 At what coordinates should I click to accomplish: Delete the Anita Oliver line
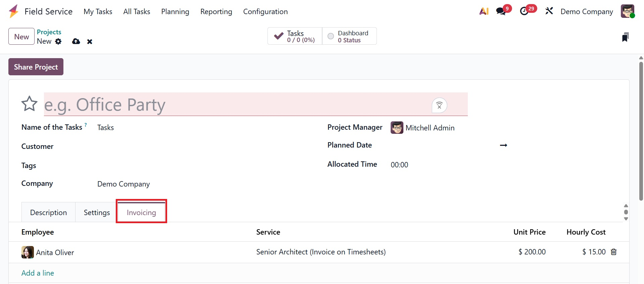(x=614, y=252)
